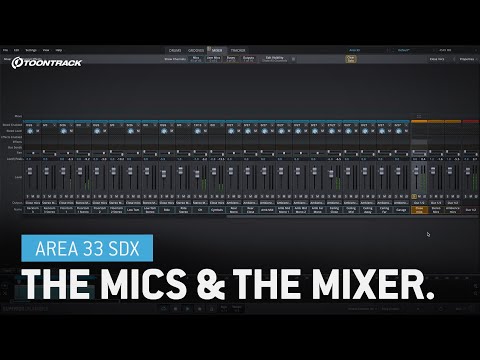Click the Show Channels button
Viewport: 480px width, 360px height.
pyautogui.click(x=175, y=59)
